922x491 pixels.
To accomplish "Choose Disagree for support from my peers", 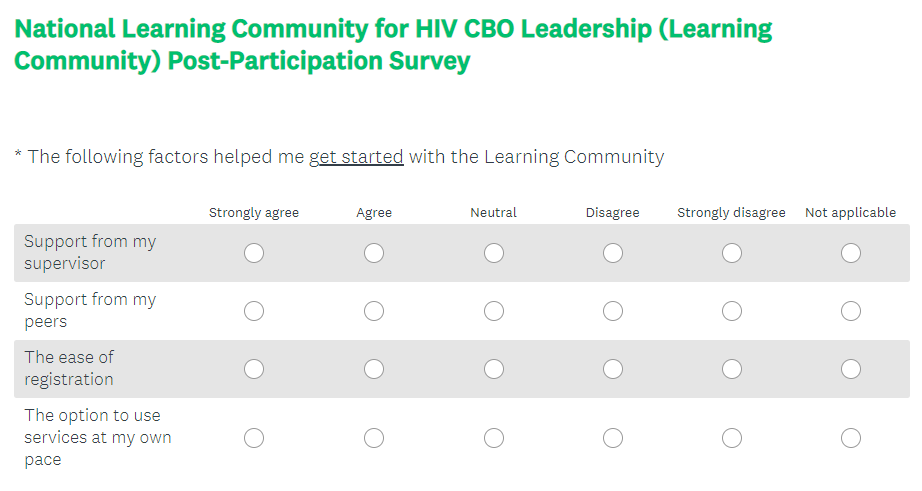I will 613,311.
